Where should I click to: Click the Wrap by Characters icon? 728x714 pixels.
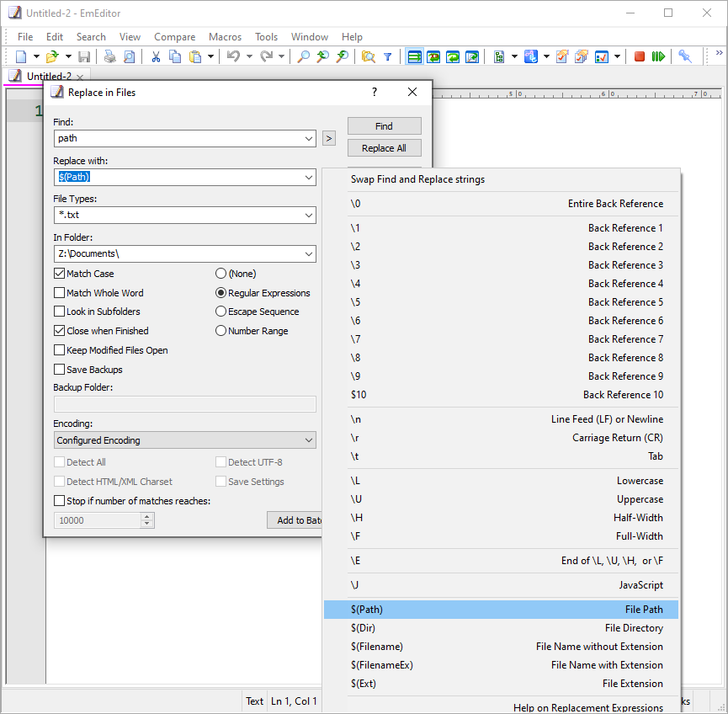pos(433,56)
